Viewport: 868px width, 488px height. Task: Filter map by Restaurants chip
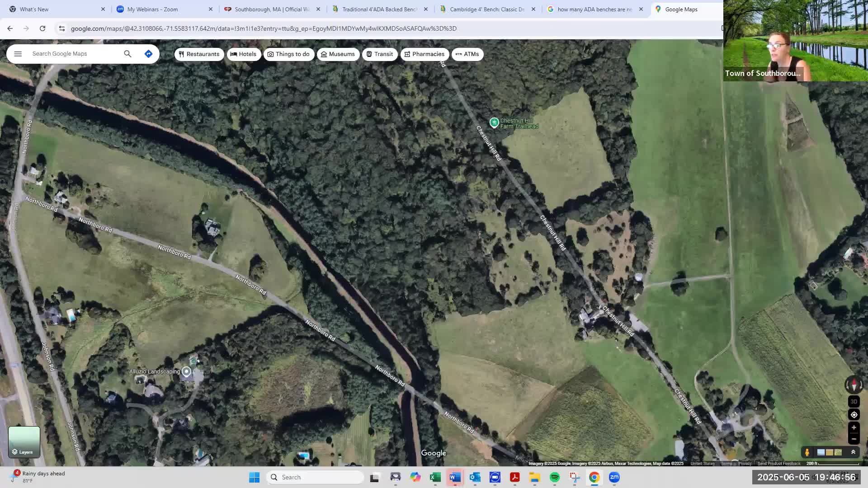click(199, 54)
